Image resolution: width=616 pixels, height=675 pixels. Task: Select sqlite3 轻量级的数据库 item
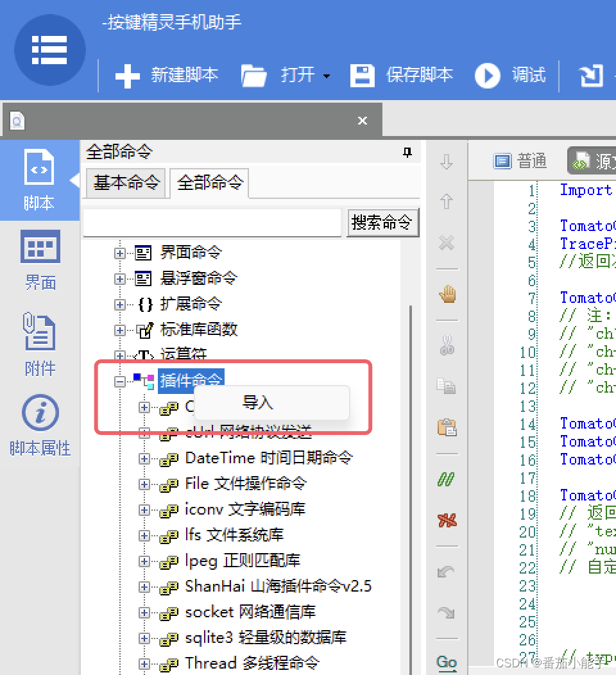[266, 638]
